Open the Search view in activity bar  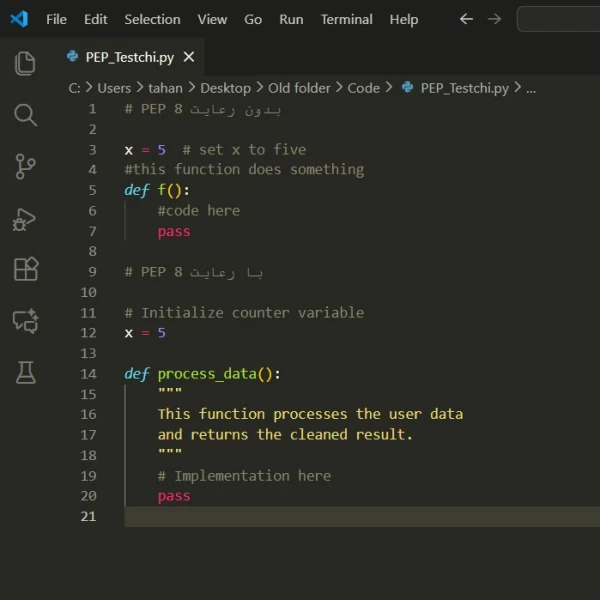[26, 115]
